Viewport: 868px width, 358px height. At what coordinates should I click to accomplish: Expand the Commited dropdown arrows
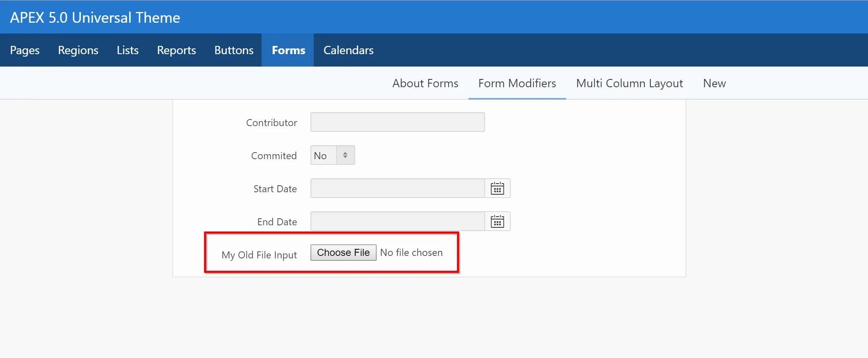tap(345, 155)
